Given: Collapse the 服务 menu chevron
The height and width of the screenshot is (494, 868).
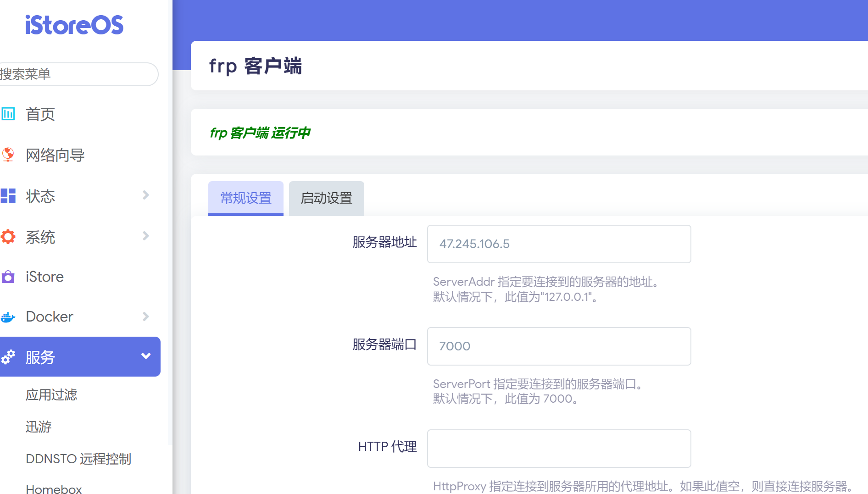Looking at the screenshot, I should 146,356.
